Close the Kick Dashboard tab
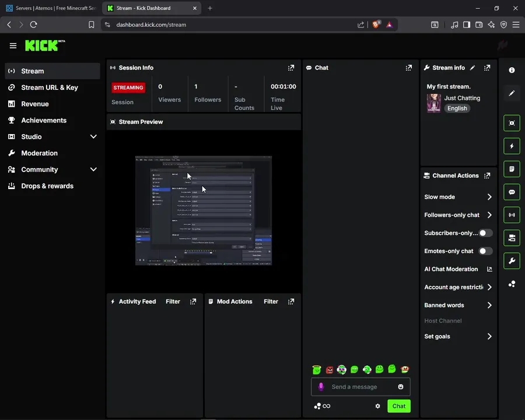The width and height of the screenshot is (525, 420). tap(195, 8)
